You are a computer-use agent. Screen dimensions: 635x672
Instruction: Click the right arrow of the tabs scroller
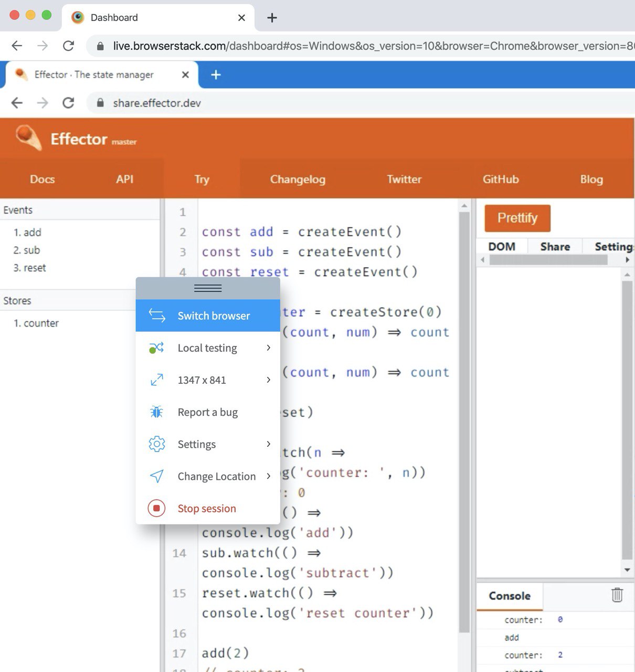[x=627, y=260]
